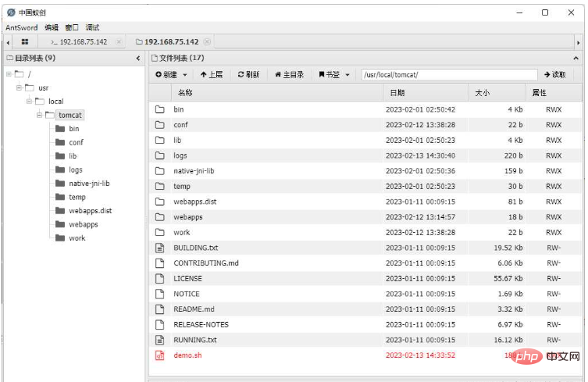Collapse the 文件列表 panel chevron
The height and width of the screenshot is (382, 588).
pos(576,58)
